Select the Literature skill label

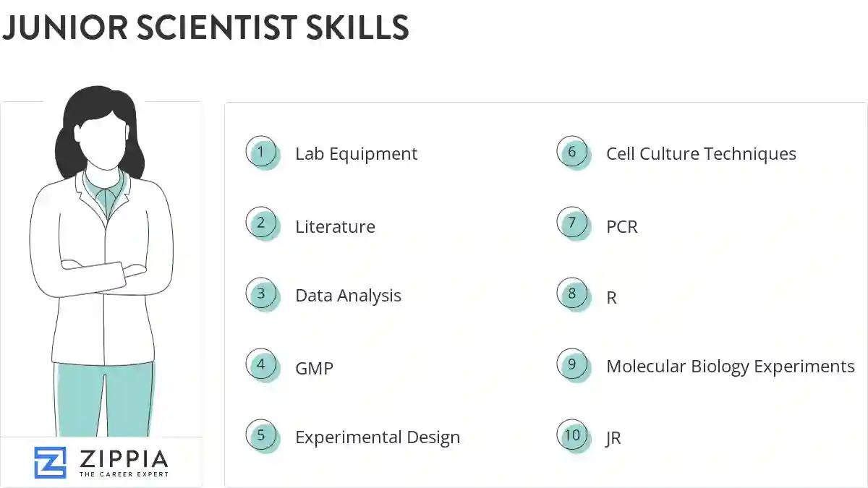pyautogui.click(x=335, y=227)
